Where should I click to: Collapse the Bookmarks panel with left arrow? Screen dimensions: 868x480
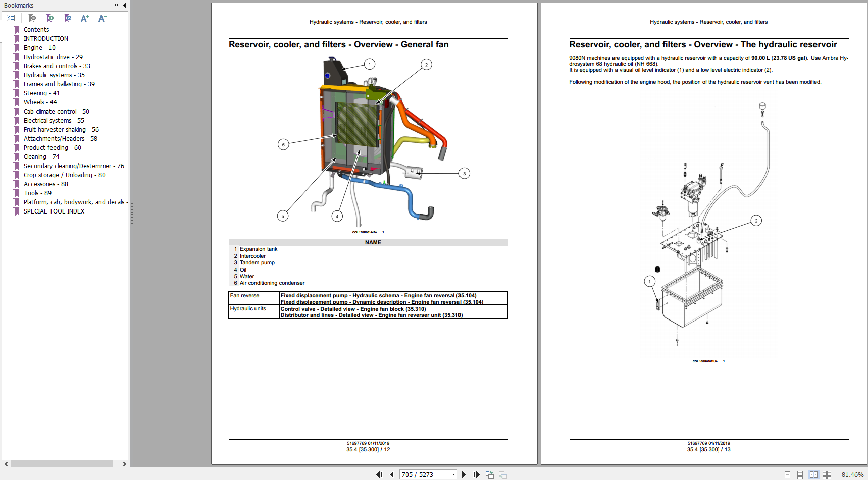coord(125,5)
